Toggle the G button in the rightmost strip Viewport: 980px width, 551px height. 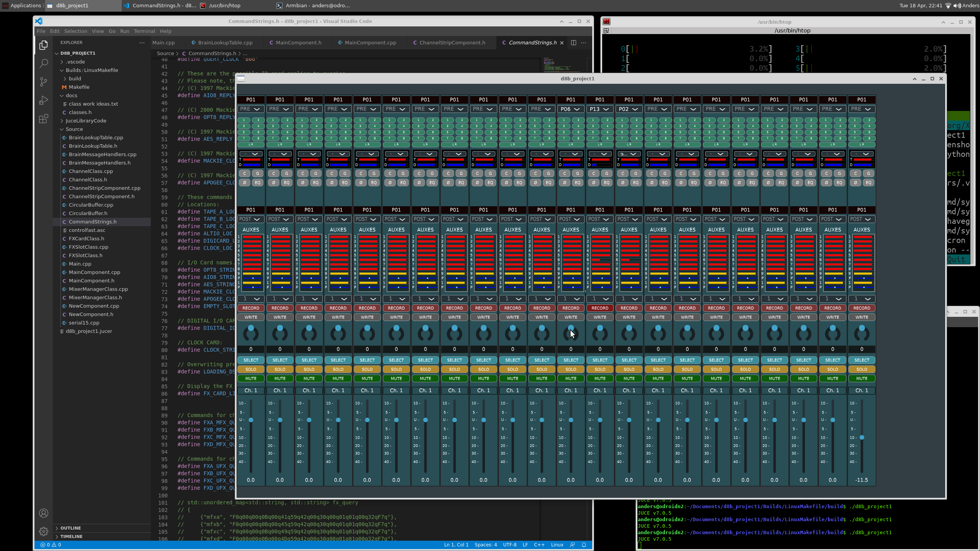[x=868, y=173]
